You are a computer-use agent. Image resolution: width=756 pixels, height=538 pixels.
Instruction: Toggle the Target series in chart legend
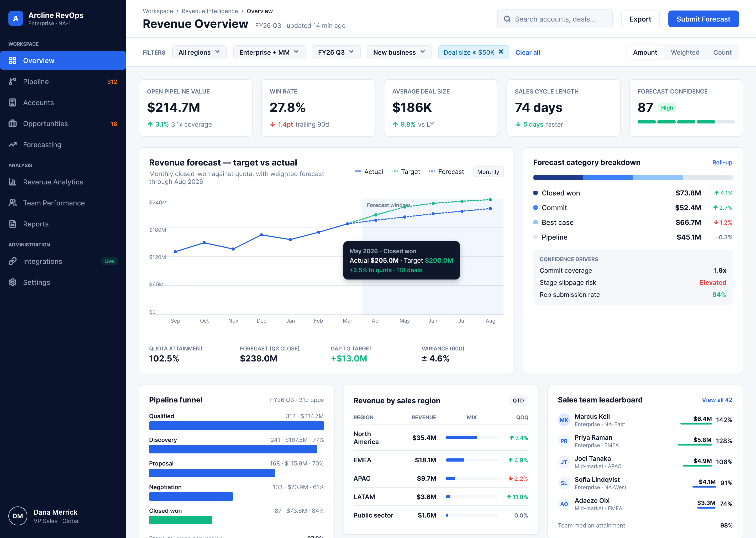point(406,172)
